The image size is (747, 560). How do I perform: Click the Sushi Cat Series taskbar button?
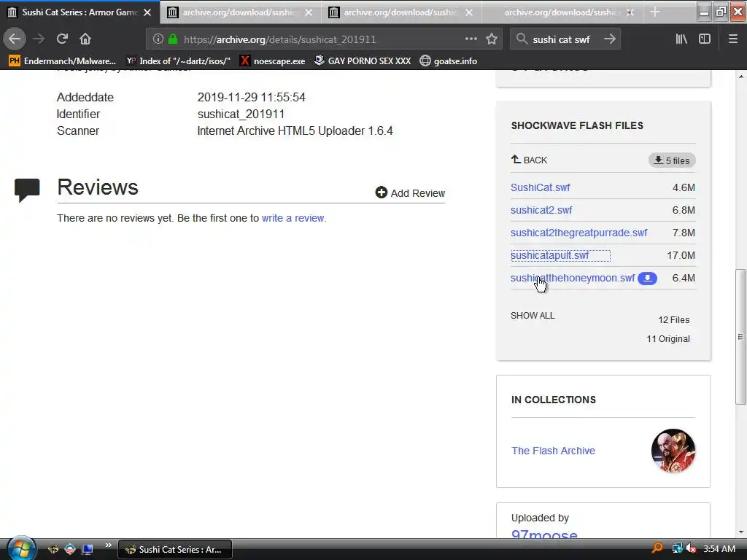pyautogui.click(x=175, y=550)
